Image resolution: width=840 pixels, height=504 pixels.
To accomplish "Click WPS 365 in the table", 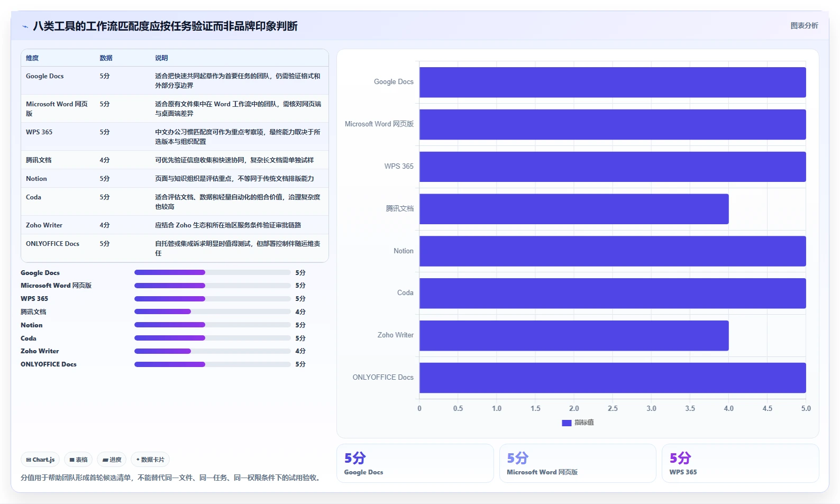I will tap(39, 132).
